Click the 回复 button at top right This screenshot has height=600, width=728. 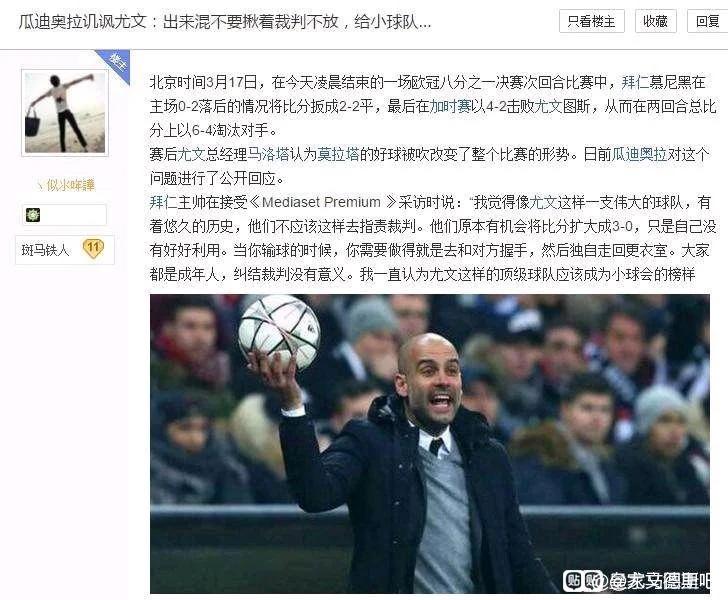pos(708,21)
